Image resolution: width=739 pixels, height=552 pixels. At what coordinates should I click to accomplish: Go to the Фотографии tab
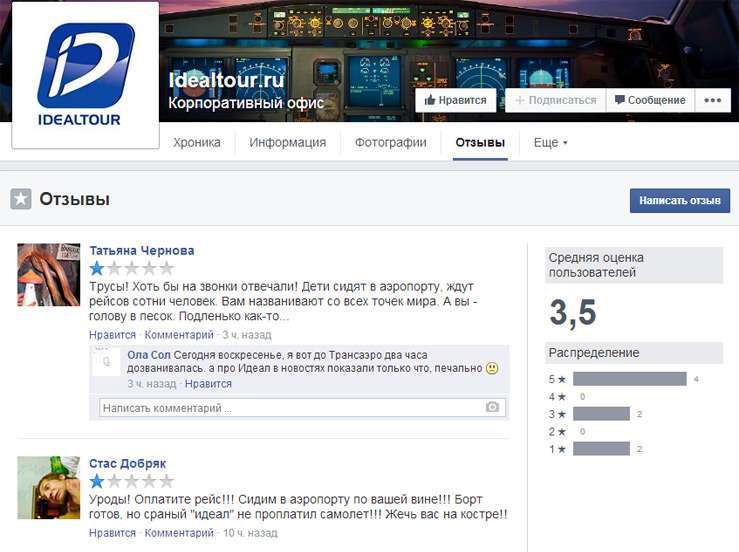(390, 142)
